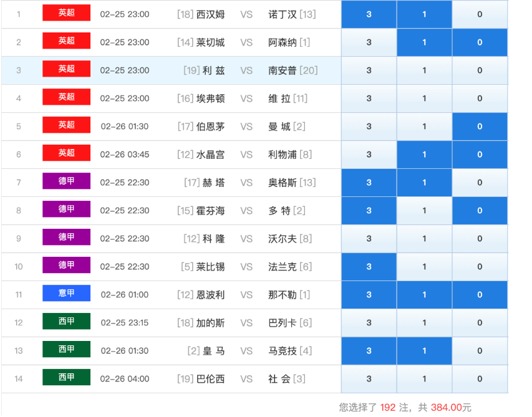The width and height of the screenshot is (532, 417).
Task: Pick result 3 for 巴伦西 vs 社会
Action: 369,379
